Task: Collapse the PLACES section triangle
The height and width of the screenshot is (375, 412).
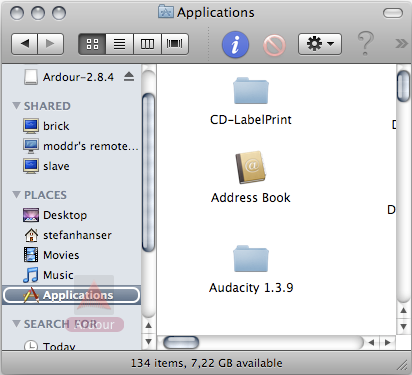Action: pyautogui.click(x=16, y=195)
